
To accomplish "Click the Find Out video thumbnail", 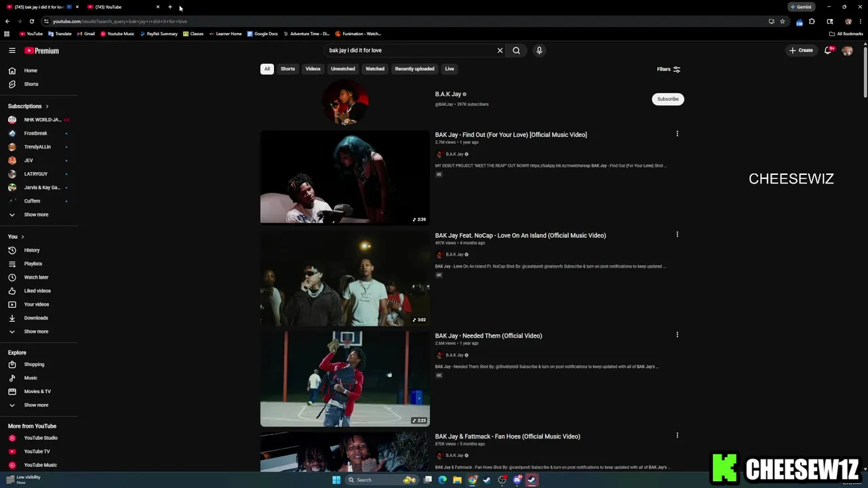I will point(344,178).
